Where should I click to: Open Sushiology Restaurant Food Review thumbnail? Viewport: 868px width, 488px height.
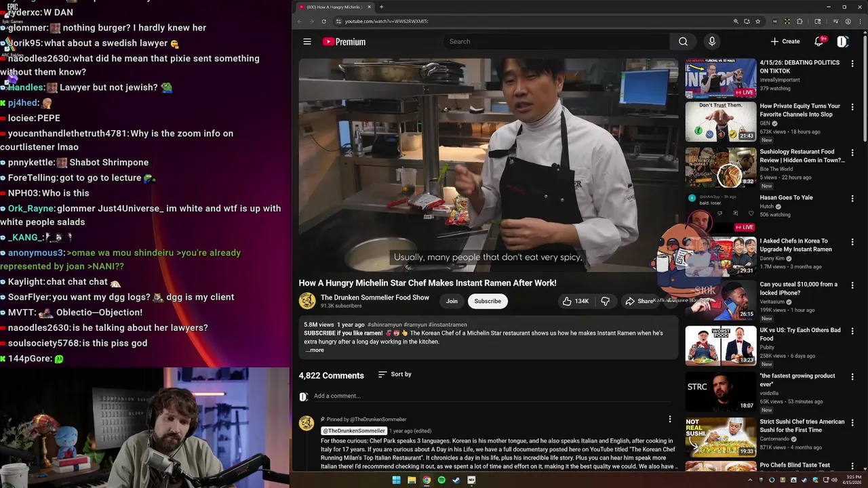(x=720, y=167)
